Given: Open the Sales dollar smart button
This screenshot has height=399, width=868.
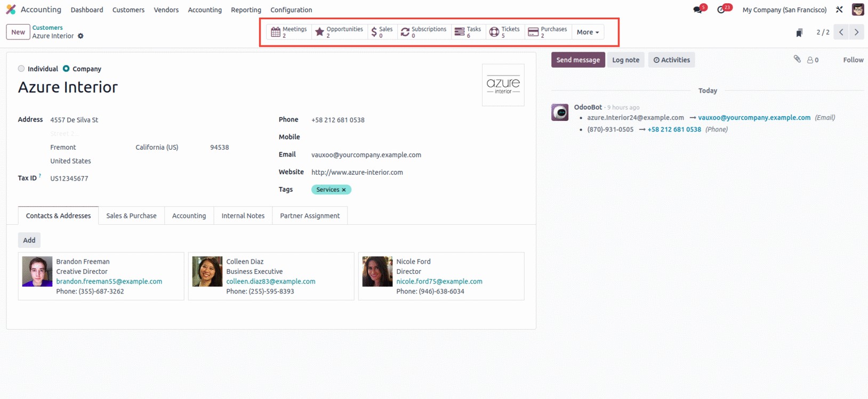Looking at the screenshot, I should [x=382, y=32].
